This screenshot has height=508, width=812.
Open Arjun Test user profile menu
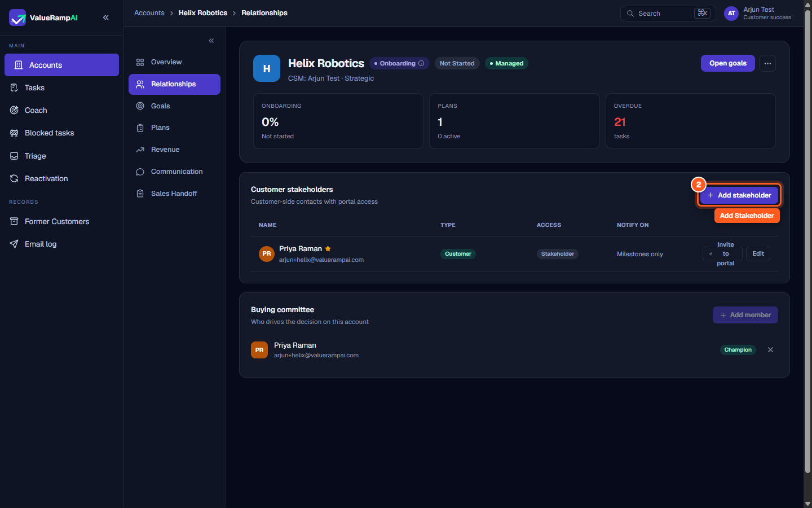point(757,14)
